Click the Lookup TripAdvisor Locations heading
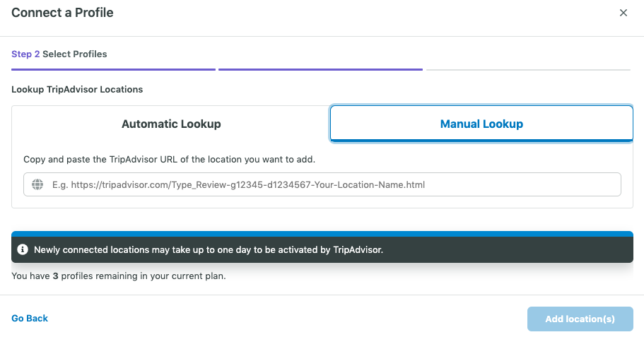644x337 pixels. click(77, 90)
